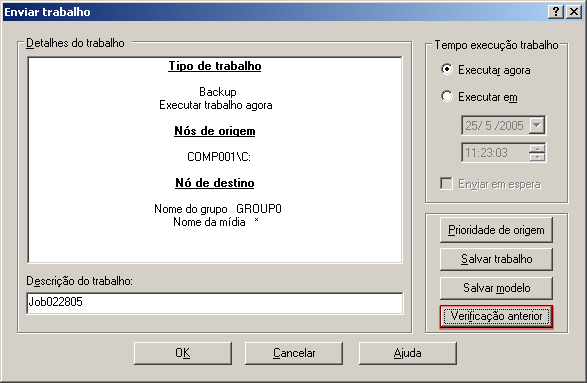587x383 pixels.
Task: Close the Enviar trabalho dialog
Action: (x=574, y=12)
